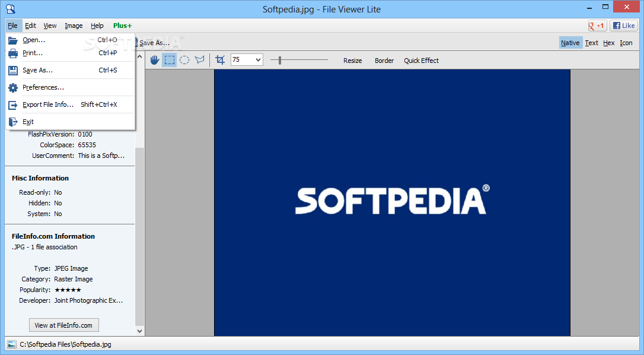The image size is (644, 355).
Task: Choose Print... from the File menu
Action: tap(71, 53)
